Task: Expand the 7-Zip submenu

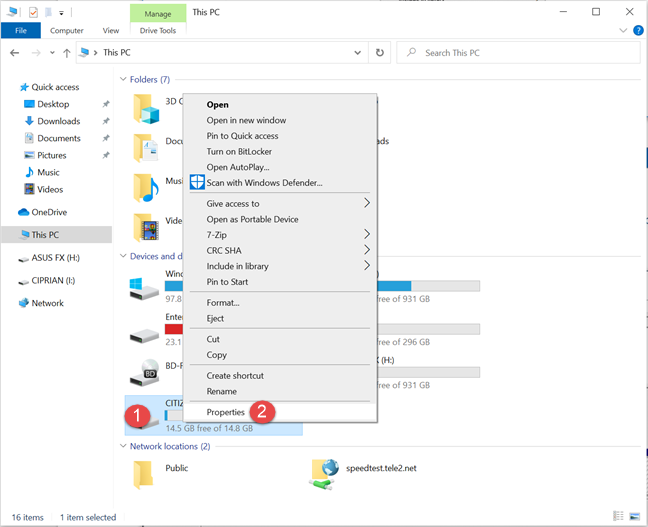Action: tap(280, 235)
